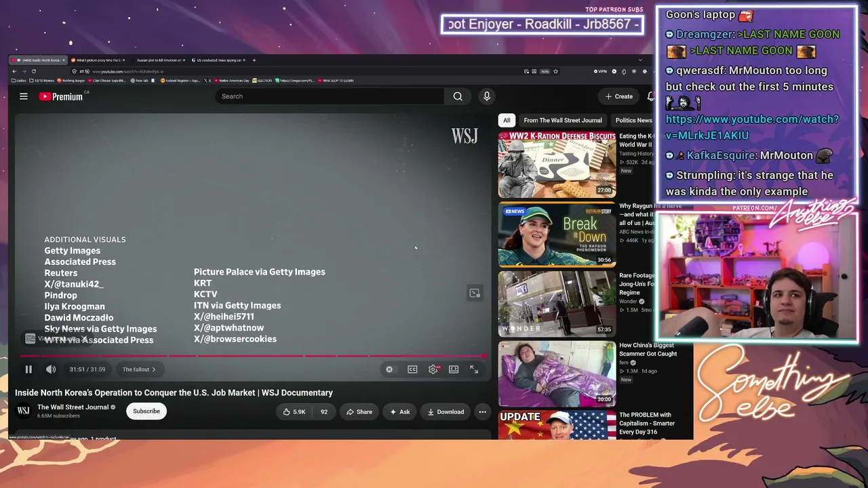Select 'From The Wall Street Journal' chip

pyautogui.click(x=563, y=120)
